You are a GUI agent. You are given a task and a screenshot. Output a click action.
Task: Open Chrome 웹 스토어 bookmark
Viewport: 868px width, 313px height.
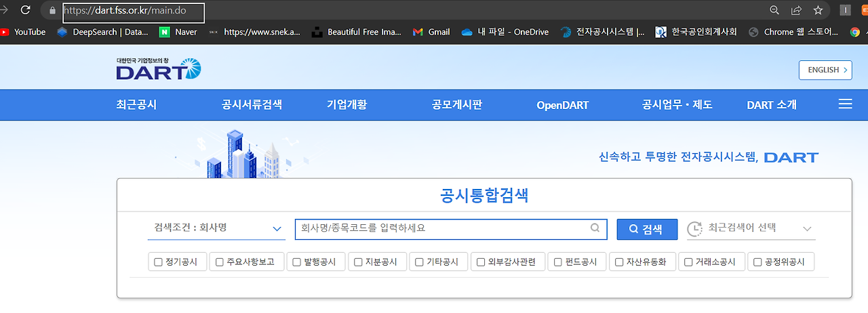[x=793, y=32]
